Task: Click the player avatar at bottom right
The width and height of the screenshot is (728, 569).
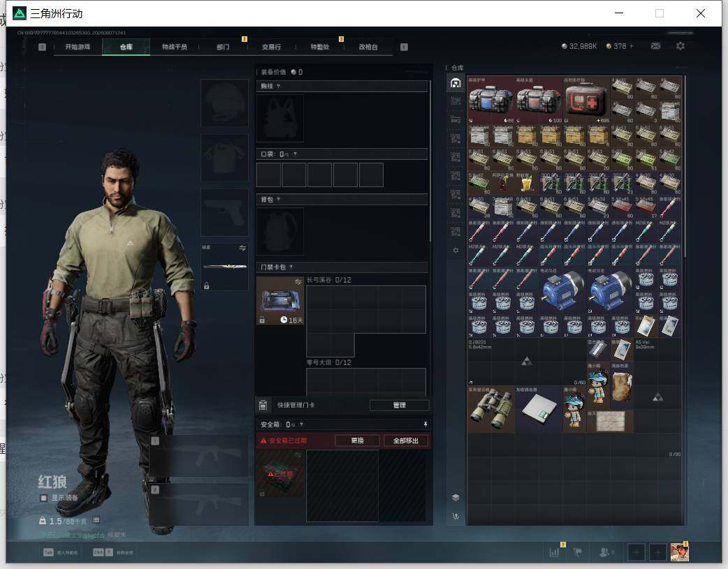Action: (x=680, y=552)
